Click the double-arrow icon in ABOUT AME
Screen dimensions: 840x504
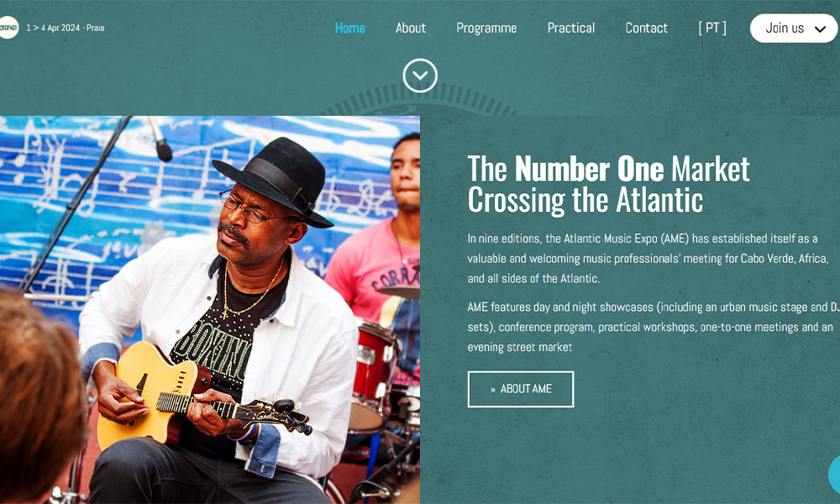[x=493, y=390]
